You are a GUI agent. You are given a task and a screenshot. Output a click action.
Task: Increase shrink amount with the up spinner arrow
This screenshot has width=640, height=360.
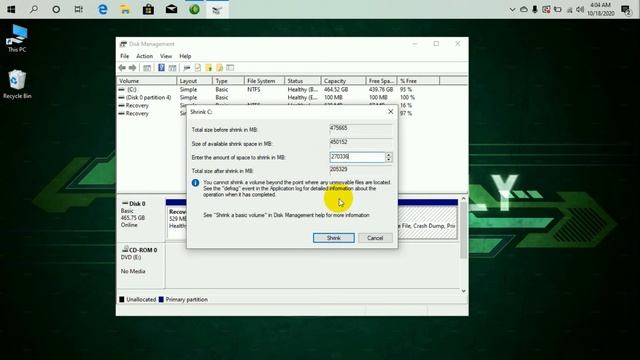point(389,155)
